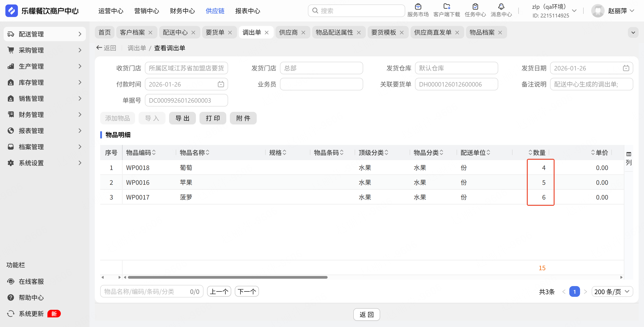Sort by 物品编码 column
Screen dimensions: 644x327
tap(154, 153)
